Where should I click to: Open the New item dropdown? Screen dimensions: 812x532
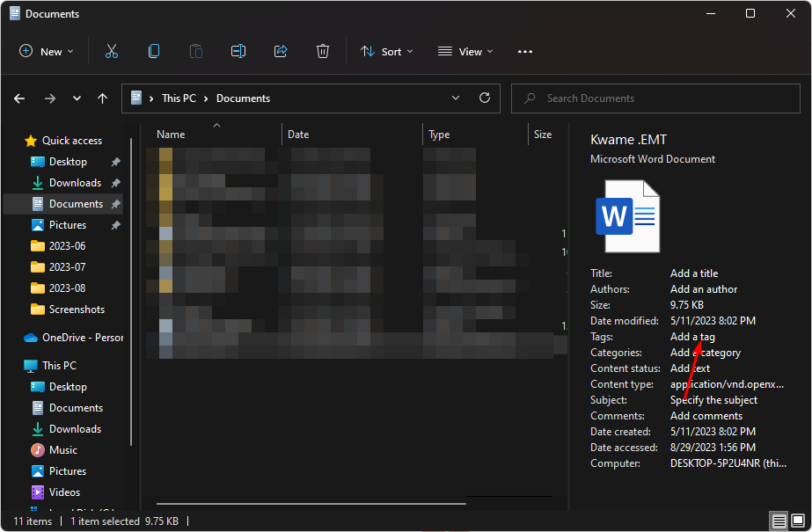(47, 52)
